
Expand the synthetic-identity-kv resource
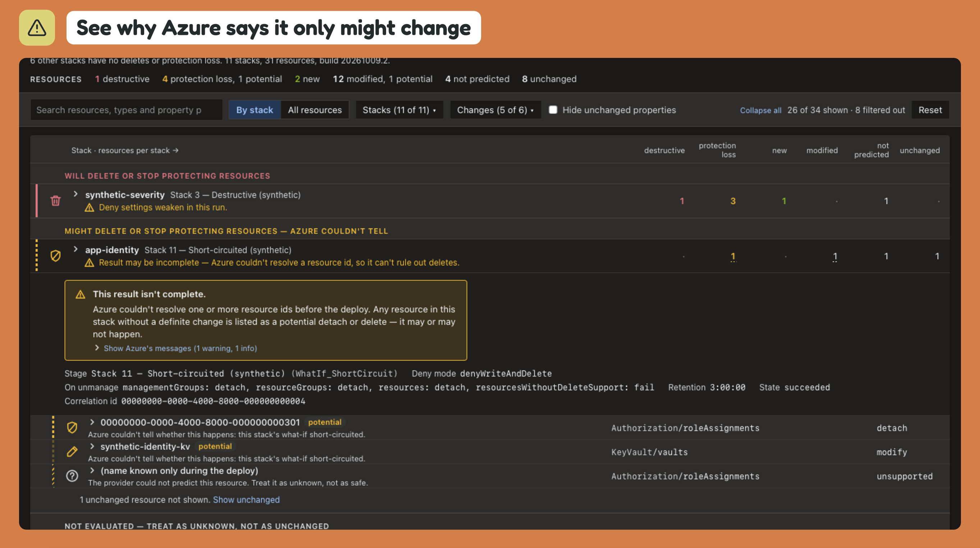coord(92,446)
